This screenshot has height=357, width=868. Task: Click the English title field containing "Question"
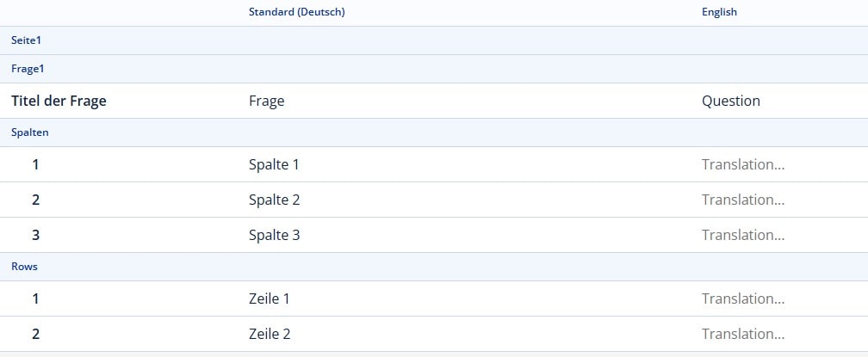(x=731, y=101)
